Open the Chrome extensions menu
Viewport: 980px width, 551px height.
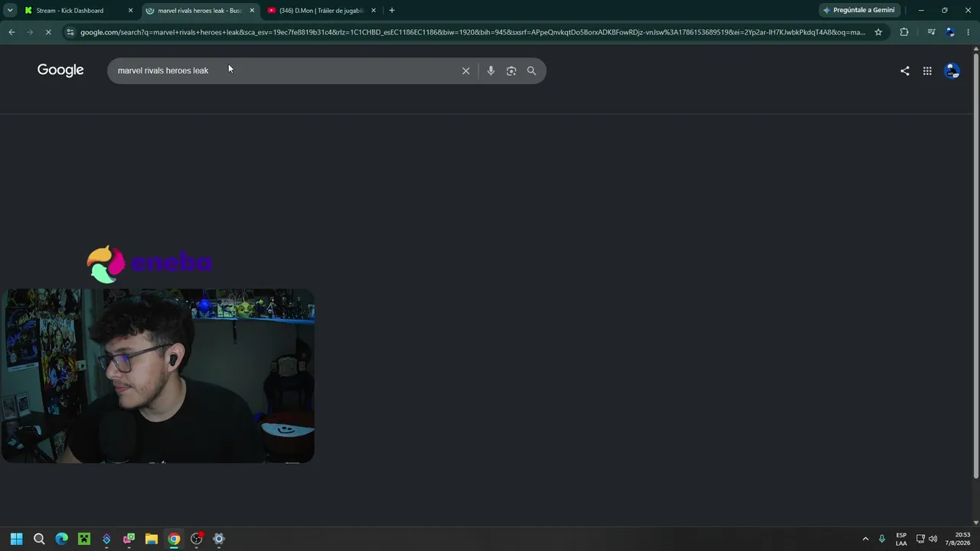click(x=904, y=32)
